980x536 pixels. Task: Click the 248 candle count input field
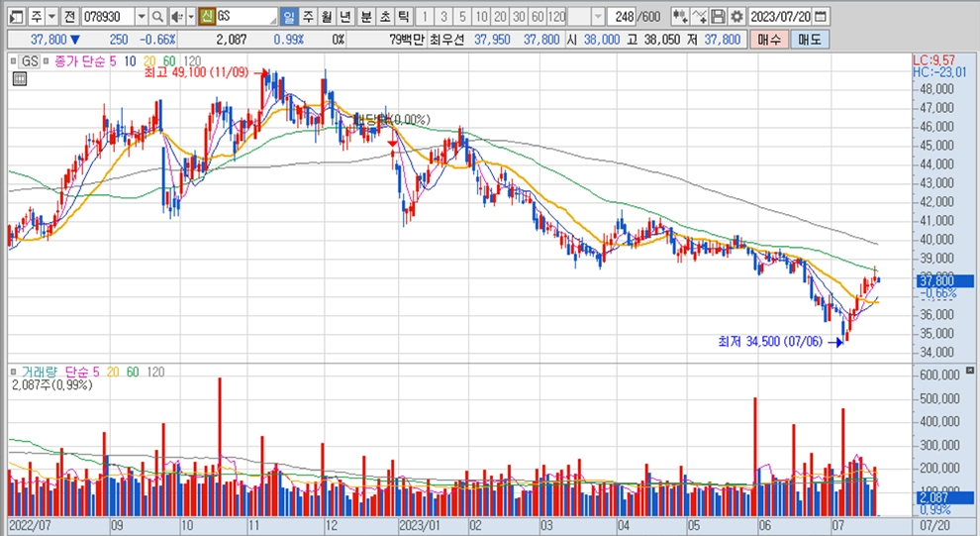tap(622, 17)
